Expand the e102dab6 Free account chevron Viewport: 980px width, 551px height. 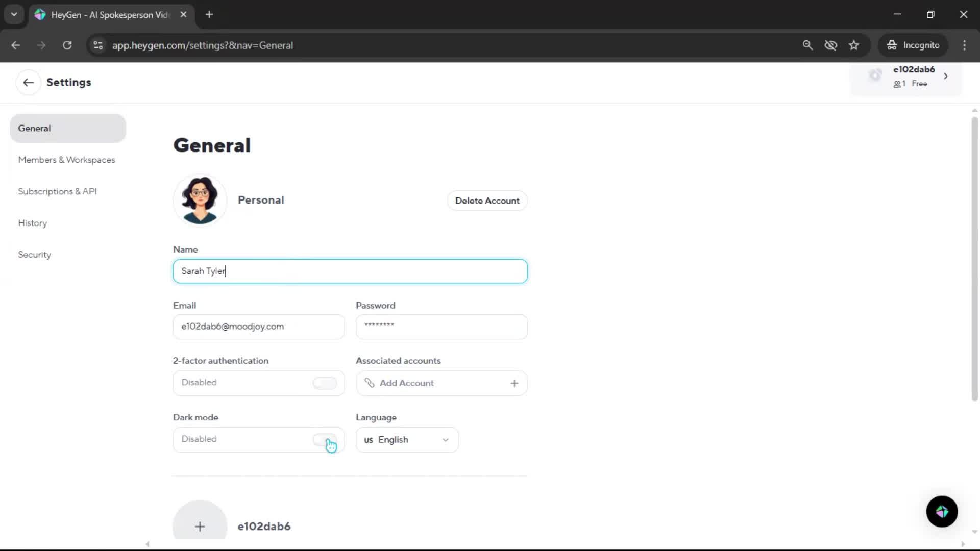[x=946, y=76]
